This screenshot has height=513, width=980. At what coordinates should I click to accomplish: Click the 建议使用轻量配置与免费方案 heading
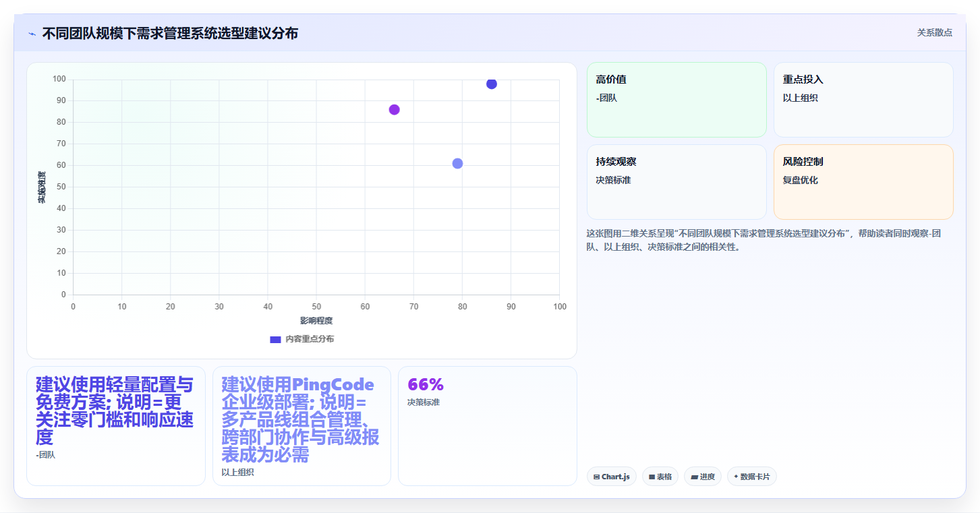[x=115, y=411]
